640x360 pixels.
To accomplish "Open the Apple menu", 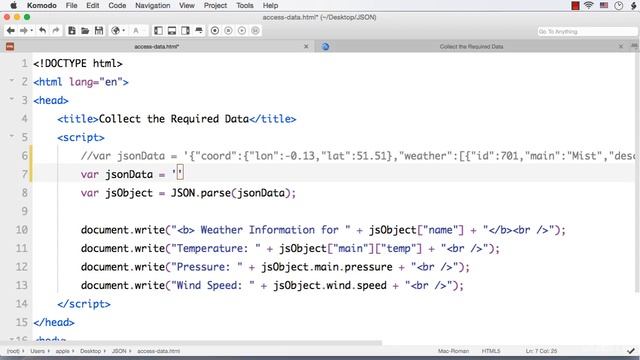I will [x=13, y=5].
